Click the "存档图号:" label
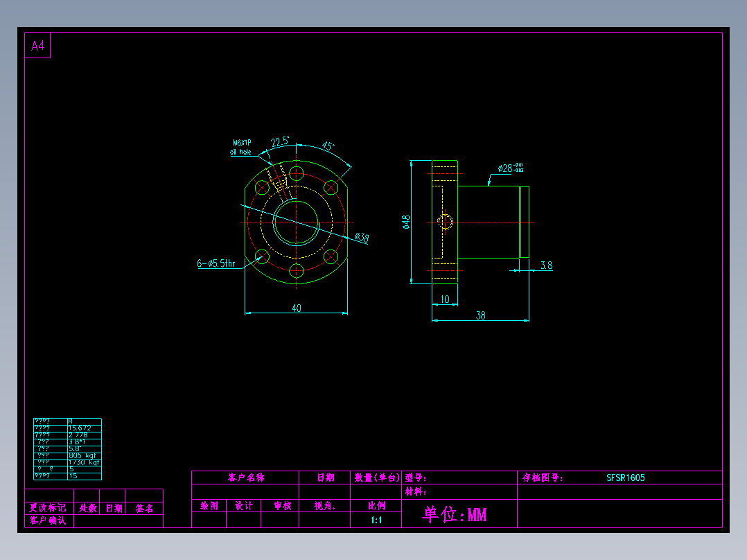Image resolution: width=747 pixels, height=560 pixels. (543, 478)
